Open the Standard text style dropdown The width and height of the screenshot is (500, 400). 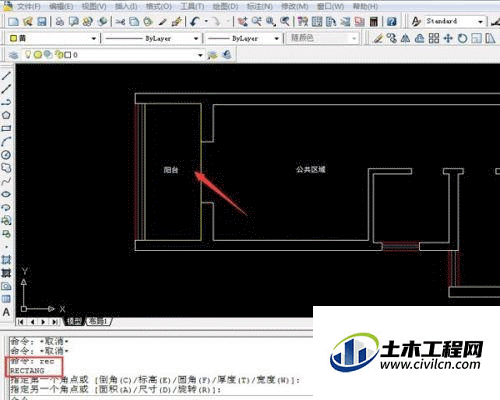[480, 22]
